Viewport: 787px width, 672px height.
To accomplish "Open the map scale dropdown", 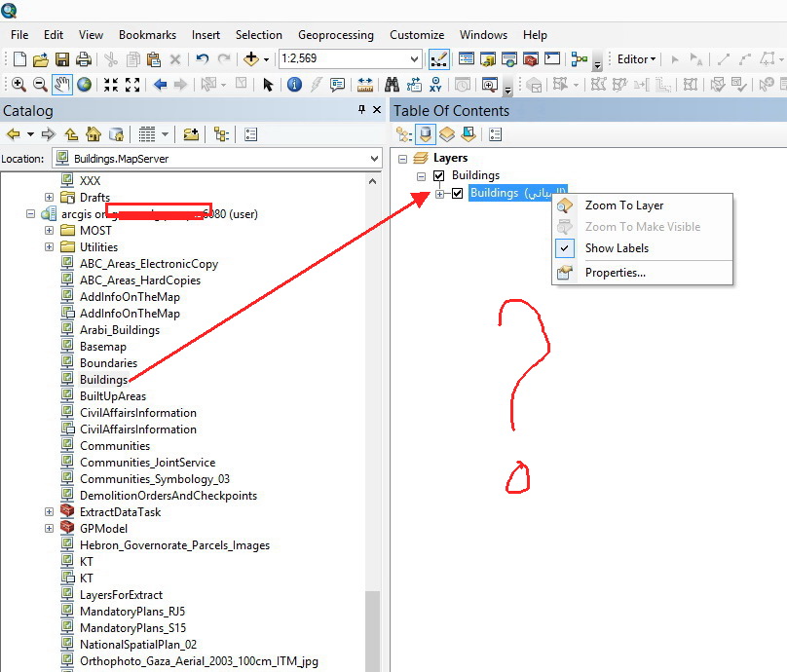I will coord(414,59).
